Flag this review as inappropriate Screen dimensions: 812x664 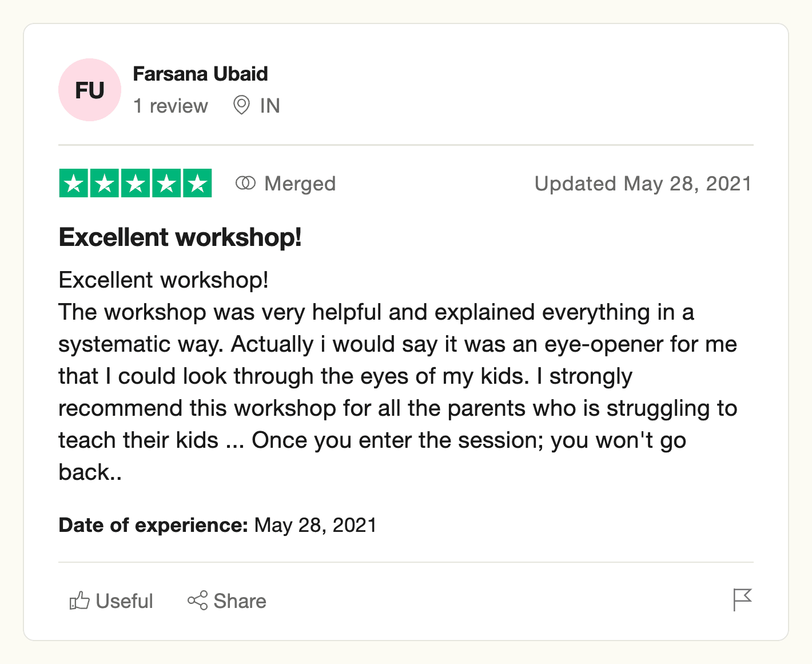(742, 599)
